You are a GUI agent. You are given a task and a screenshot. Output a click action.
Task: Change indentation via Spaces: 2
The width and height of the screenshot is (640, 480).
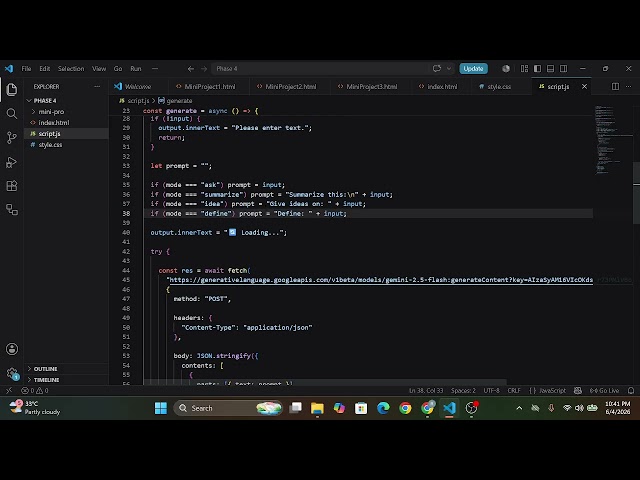click(x=463, y=391)
